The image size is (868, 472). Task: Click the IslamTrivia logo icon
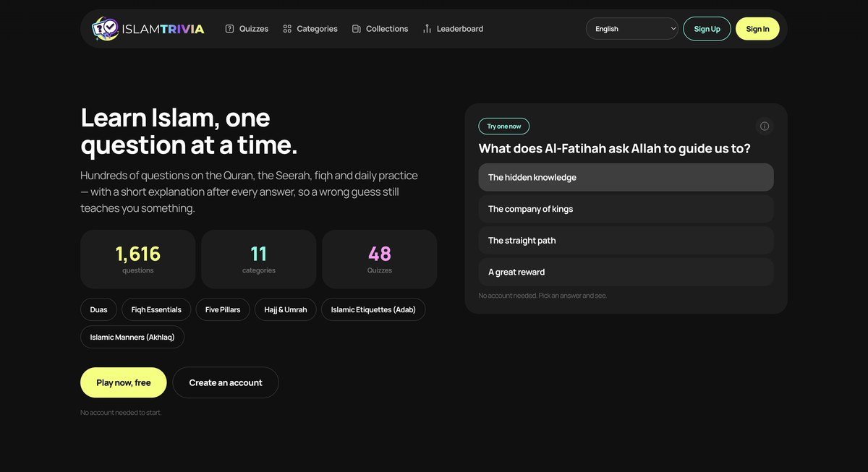click(105, 28)
